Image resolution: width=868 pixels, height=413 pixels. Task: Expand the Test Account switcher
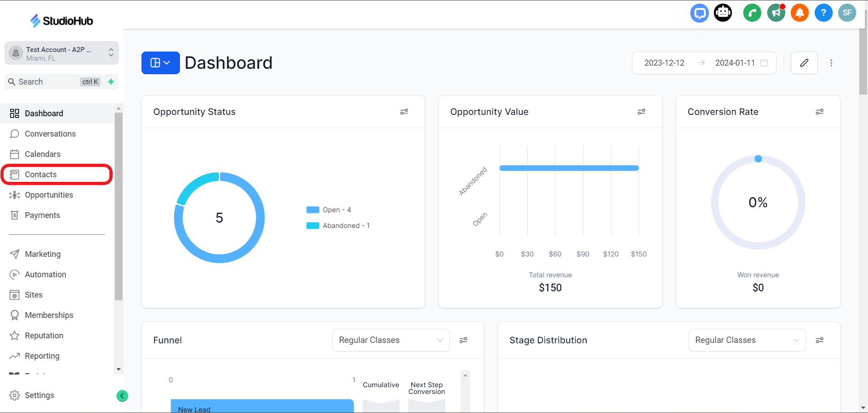61,53
